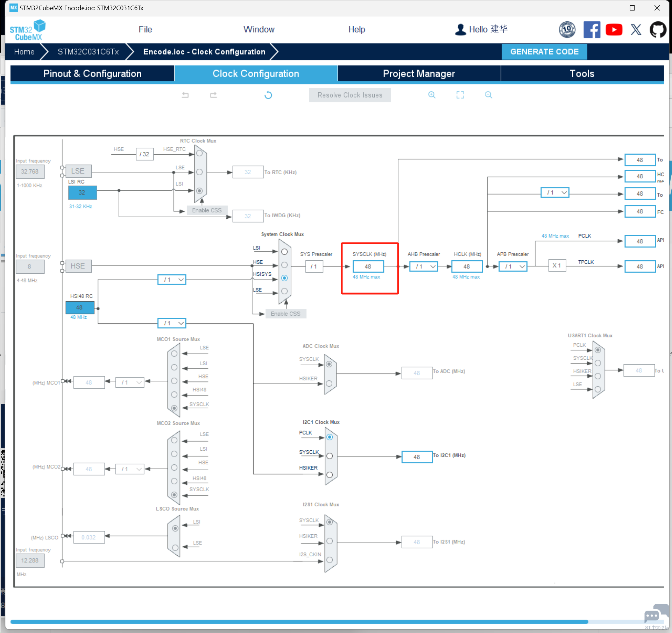Click Resolve Clock Issues button

[x=350, y=95]
